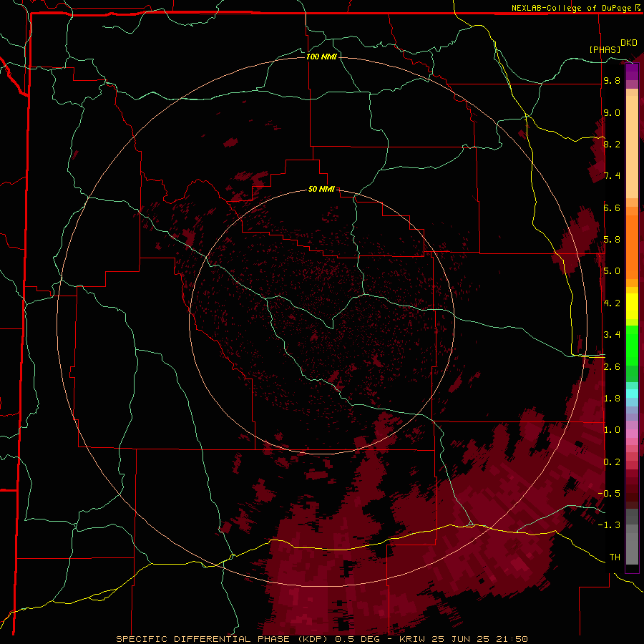The width and height of the screenshot is (644, 644).
Task: Click the 9.0 value on the color scale
Action: (612, 113)
